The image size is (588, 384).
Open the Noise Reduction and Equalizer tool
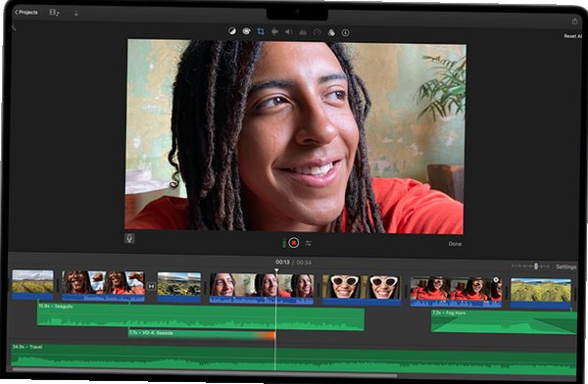tap(303, 32)
